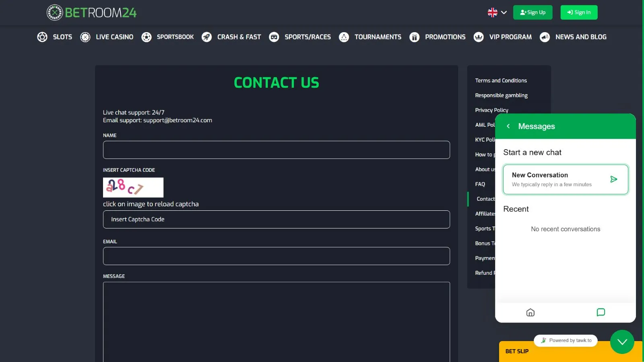Select the Sportsbook soccer ball icon
Viewport: 644px width, 362px height.
click(147, 37)
